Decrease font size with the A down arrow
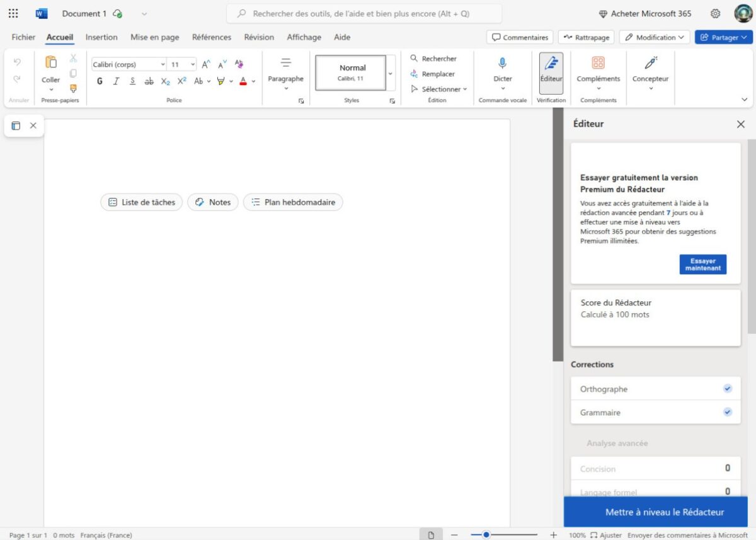756x540 pixels. tap(222, 64)
